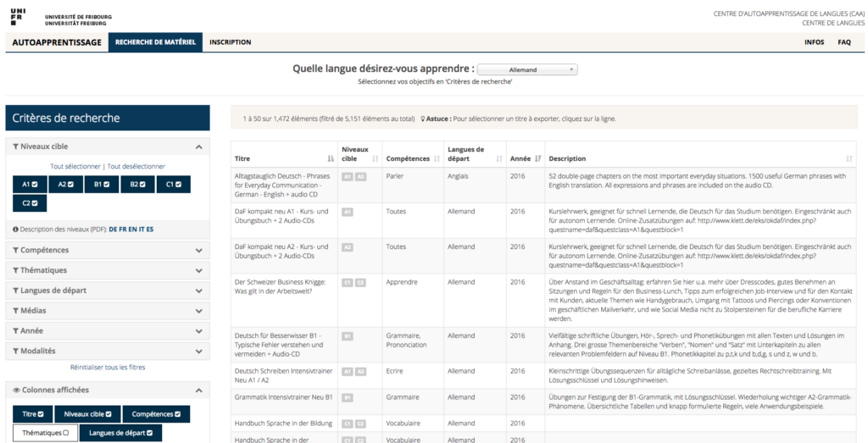Open the Inscription tab
Viewport: 868px width, 443px height.
(x=231, y=42)
